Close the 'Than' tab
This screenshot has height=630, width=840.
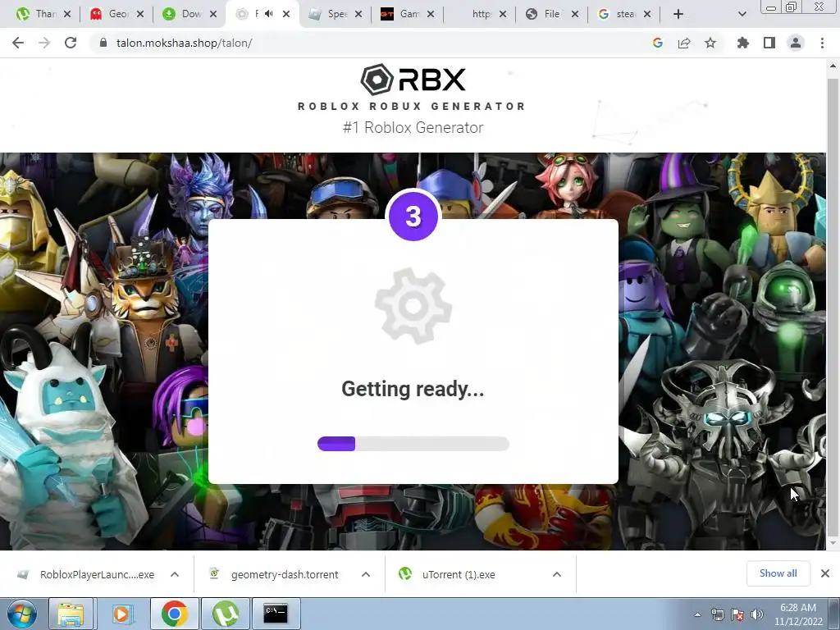click(x=67, y=14)
